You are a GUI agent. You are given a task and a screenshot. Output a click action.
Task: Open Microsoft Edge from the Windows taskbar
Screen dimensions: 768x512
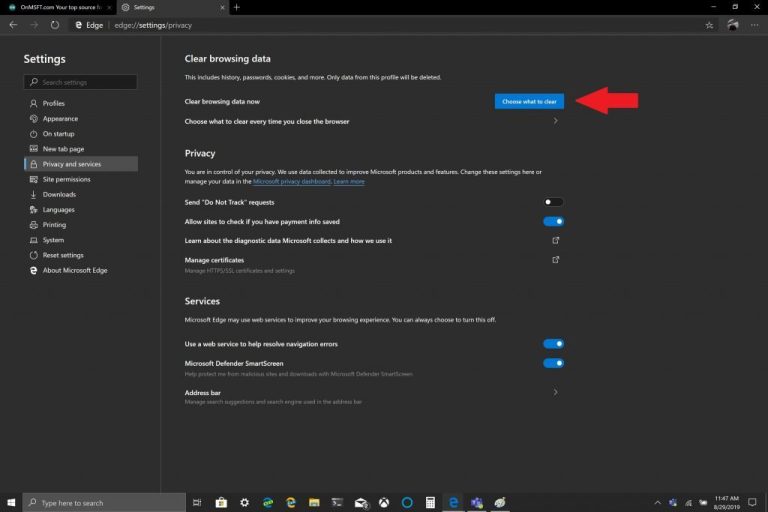(453, 502)
